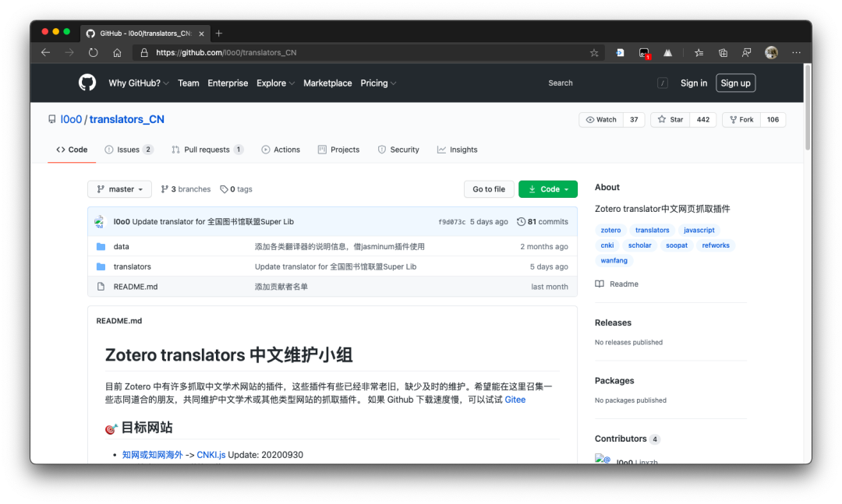Image resolution: width=842 pixels, height=504 pixels.
Task: Click the blue arrow extension icon
Action: pos(620,53)
